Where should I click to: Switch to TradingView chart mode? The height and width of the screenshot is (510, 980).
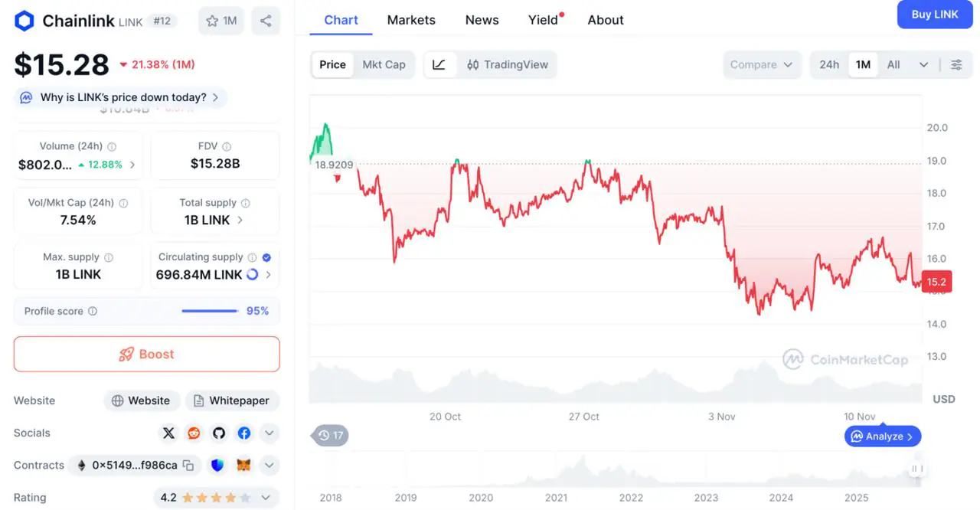pyautogui.click(x=508, y=65)
